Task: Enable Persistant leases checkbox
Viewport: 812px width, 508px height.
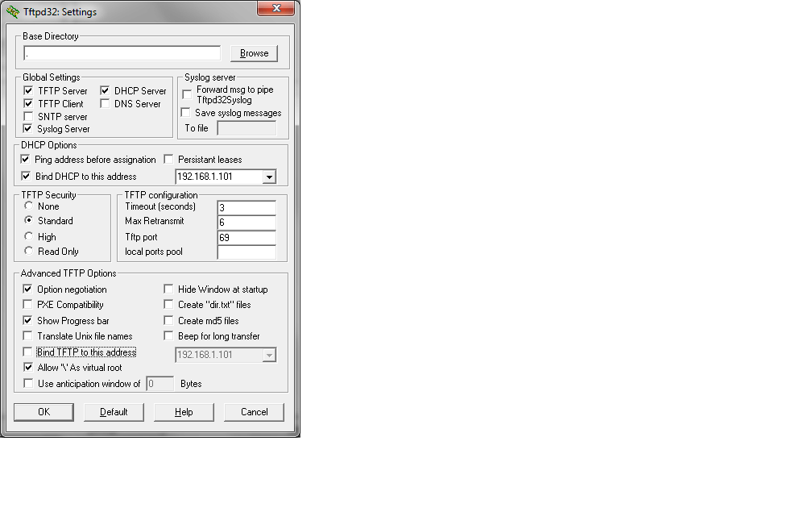Action: click(x=168, y=159)
